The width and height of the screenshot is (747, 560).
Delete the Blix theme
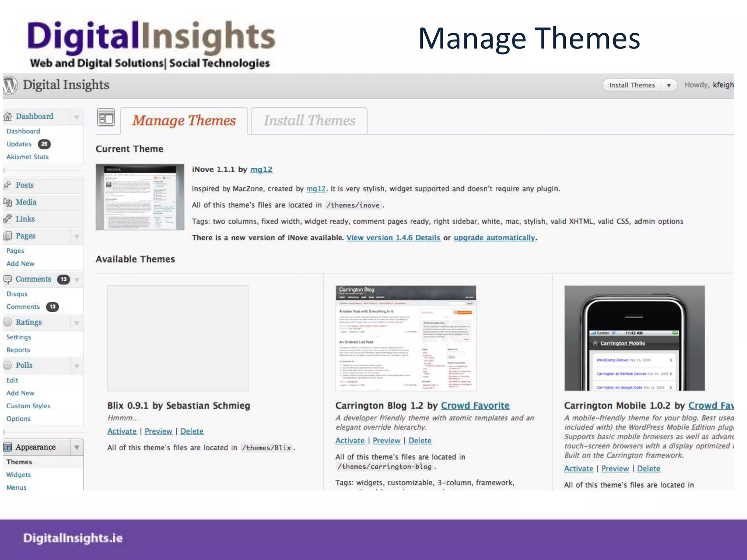(192, 431)
